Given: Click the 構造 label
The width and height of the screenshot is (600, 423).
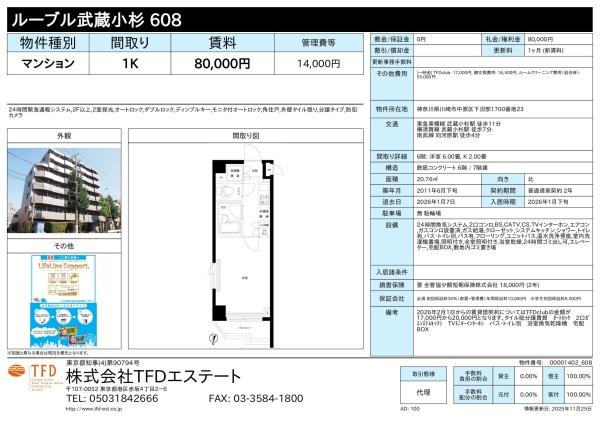Looking at the screenshot, I should coord(392,168).
